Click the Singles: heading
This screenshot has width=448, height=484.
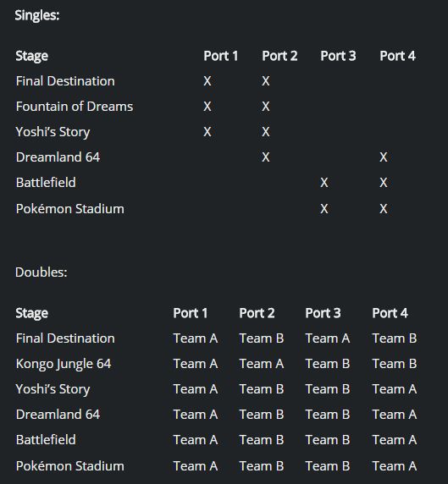(37, 15)
